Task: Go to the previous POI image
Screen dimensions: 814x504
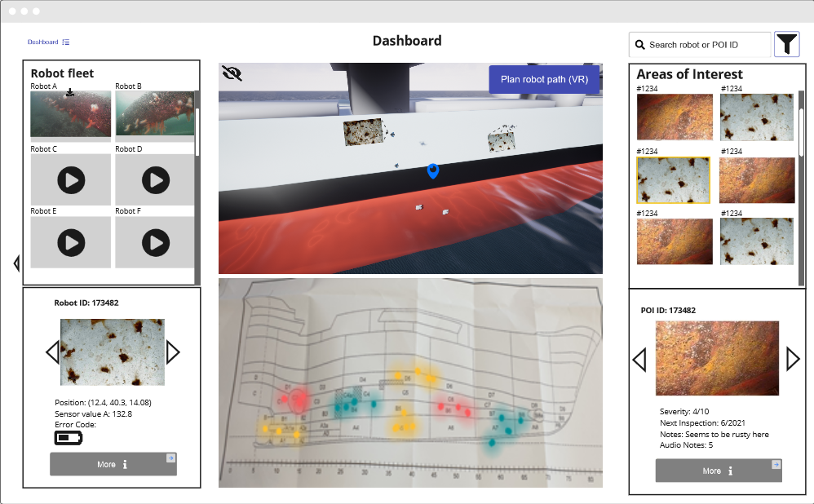Action: tap(640, 359)
